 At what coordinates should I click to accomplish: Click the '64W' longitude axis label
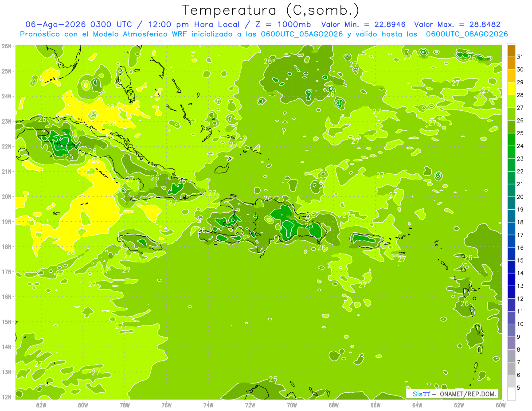(417, 405)
